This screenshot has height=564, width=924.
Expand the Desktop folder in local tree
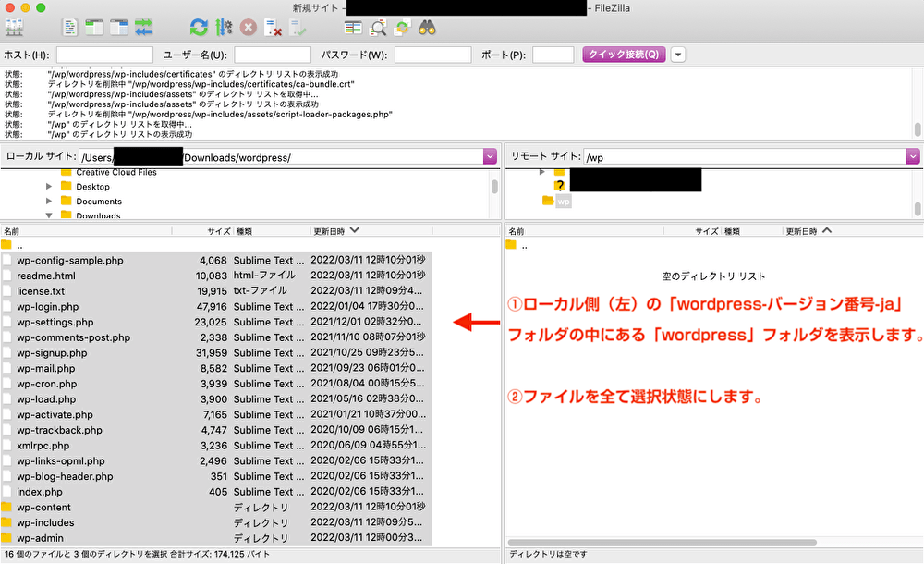pyautogui.click(x=49, y=187)
